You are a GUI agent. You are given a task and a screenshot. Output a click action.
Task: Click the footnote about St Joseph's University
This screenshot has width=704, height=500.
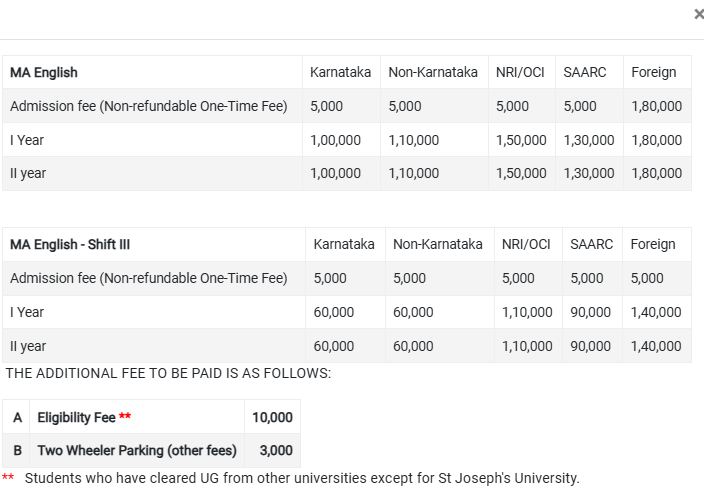tap(301, 478)
